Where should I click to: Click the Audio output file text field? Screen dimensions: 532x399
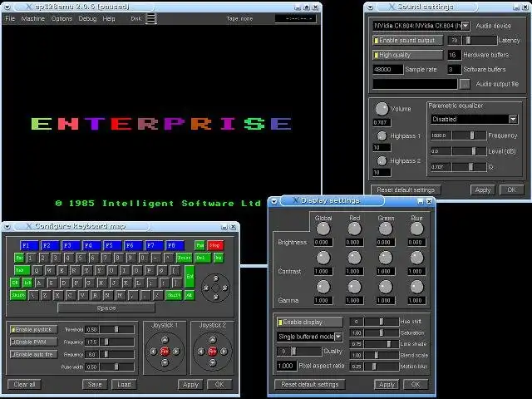[415, 84]
